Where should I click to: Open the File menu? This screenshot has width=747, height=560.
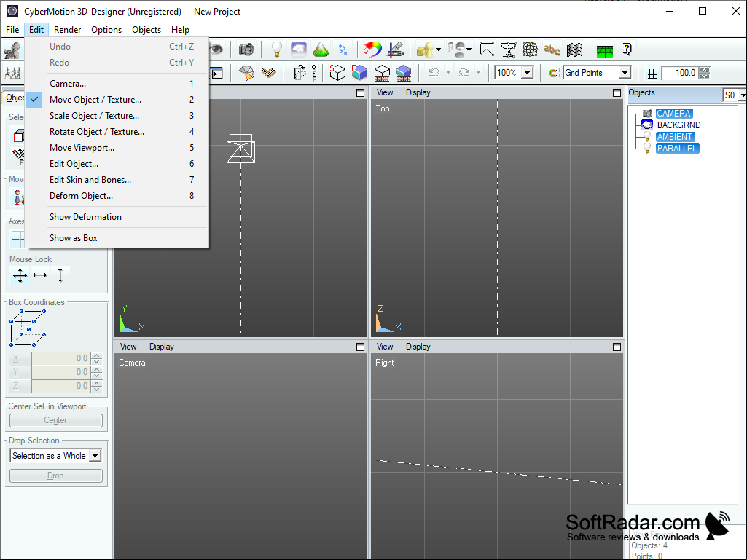[12, 30]
